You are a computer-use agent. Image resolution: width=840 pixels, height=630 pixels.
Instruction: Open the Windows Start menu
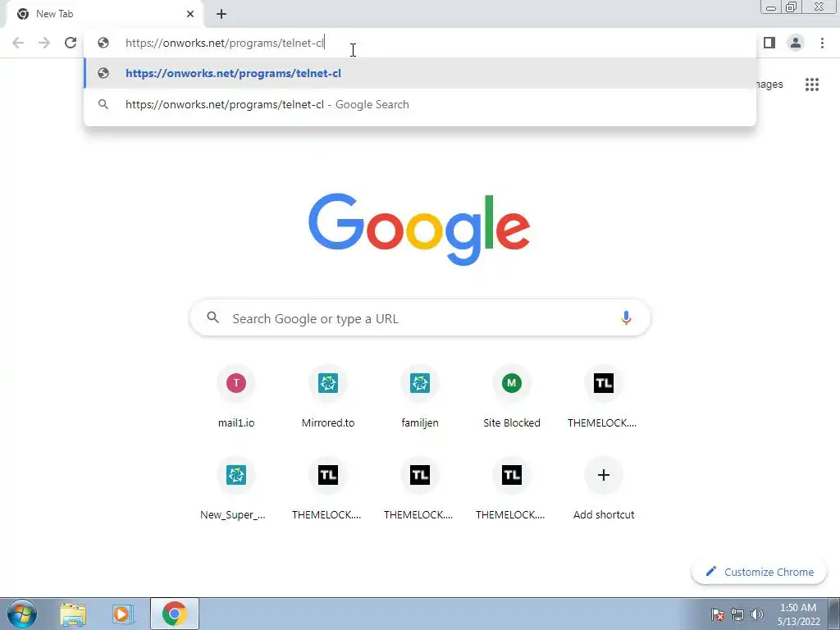[22, 614]
